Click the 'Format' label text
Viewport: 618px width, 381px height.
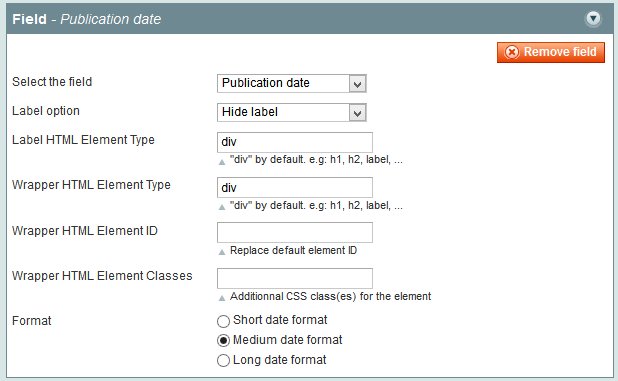point(32,321)
